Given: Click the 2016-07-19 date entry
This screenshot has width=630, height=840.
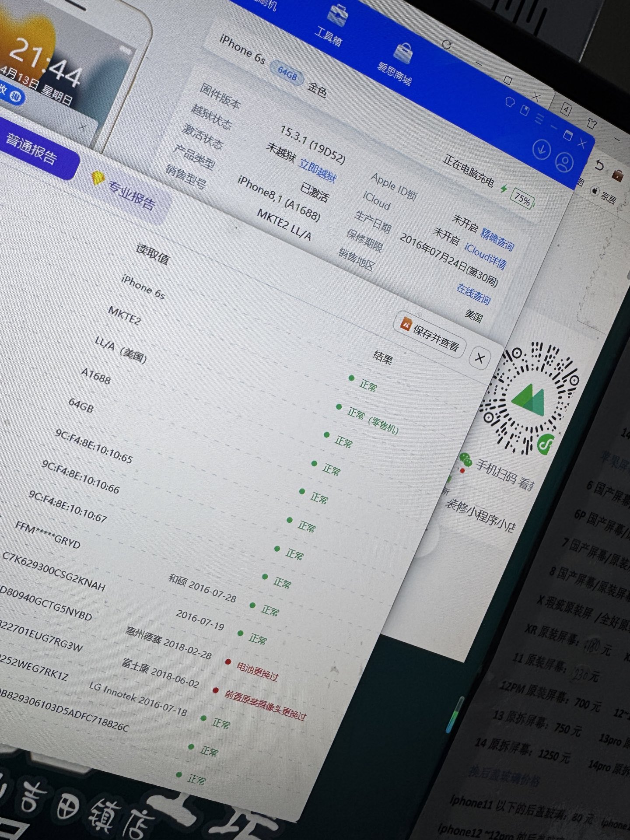Looking at the screenshot, I should 200,619.
